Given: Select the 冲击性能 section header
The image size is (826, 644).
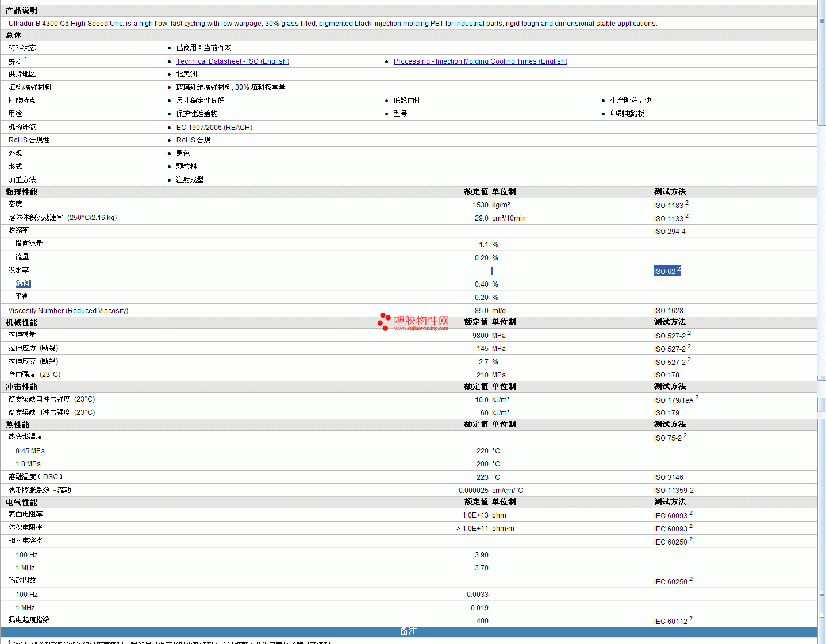Looking at the screenshot, I should [22, 387].
